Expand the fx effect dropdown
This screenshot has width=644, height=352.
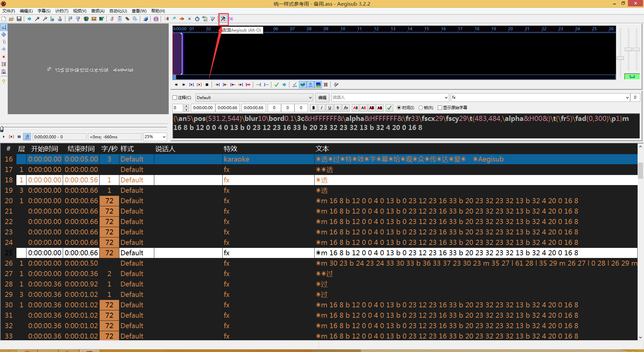pyautogui.click(x=627, y=97)
